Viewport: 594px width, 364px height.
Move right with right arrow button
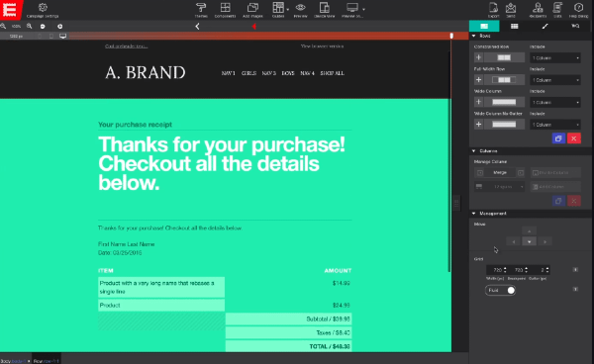click(544, 241)
